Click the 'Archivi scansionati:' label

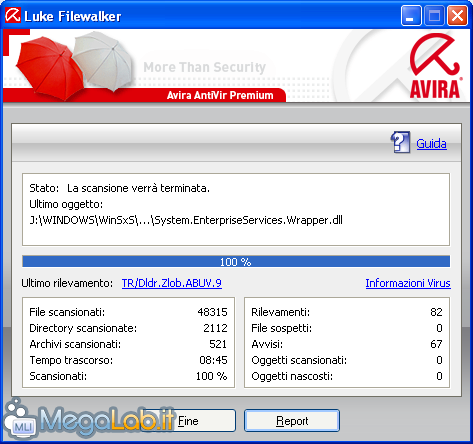click(75, 344)
